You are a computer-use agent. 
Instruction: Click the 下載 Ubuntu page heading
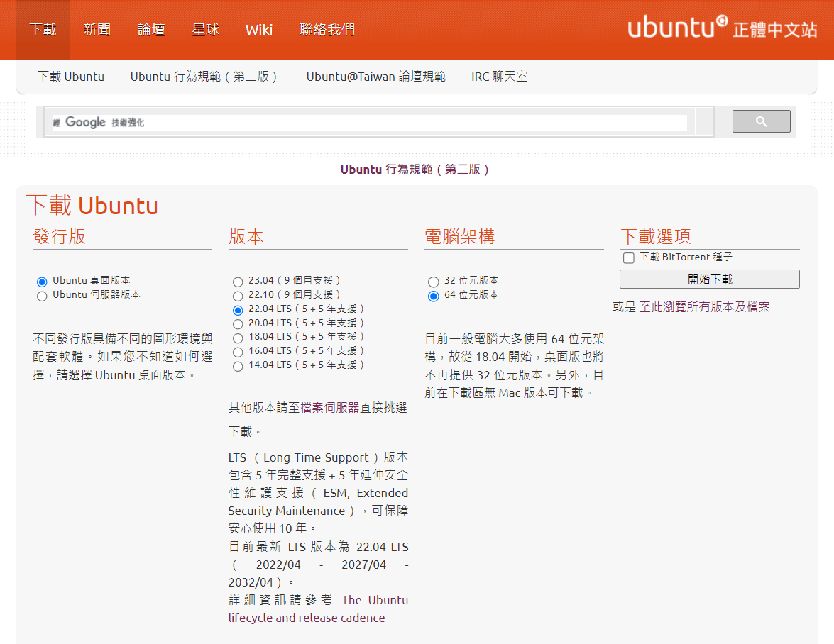click(x=92, y=206)
